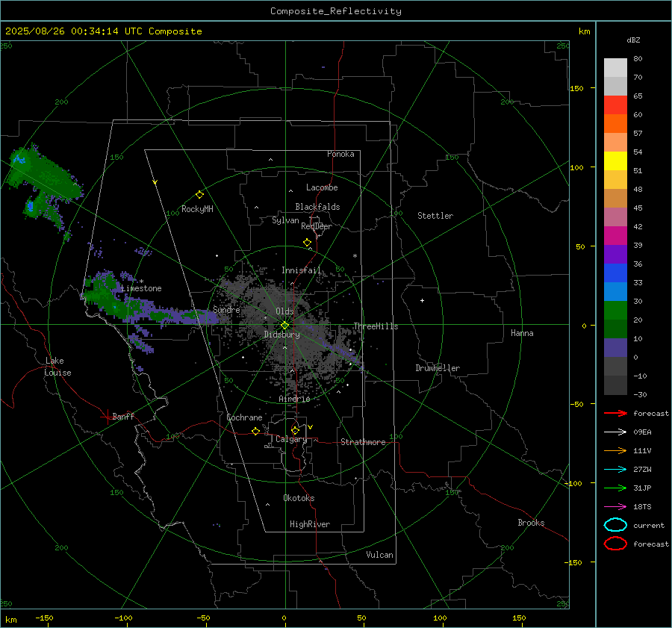Image resolution: width=672 pixels, height=628 pixels.
Task: Select the magenta 39 dBZ swatch
Action: pyautogui.click(x=615, y=236)
